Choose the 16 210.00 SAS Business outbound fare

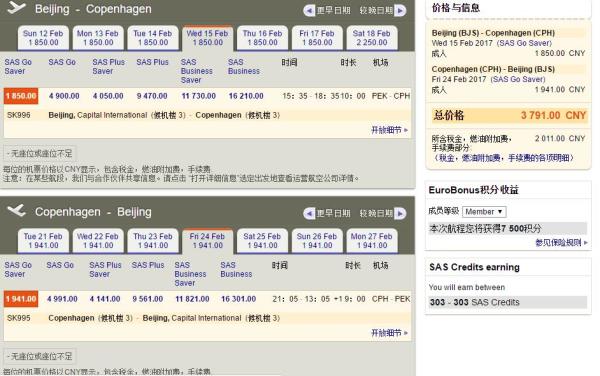[246, 96]
